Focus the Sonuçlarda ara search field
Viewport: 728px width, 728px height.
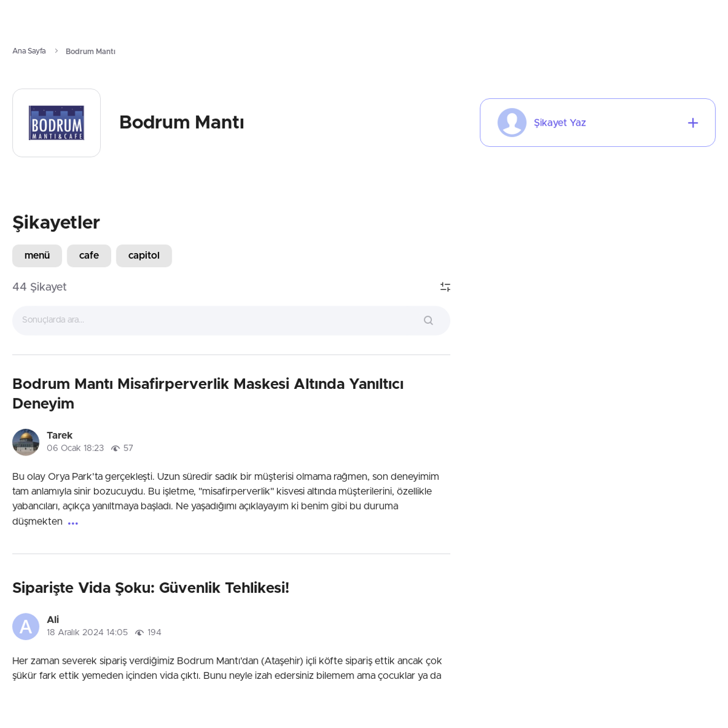231,320
